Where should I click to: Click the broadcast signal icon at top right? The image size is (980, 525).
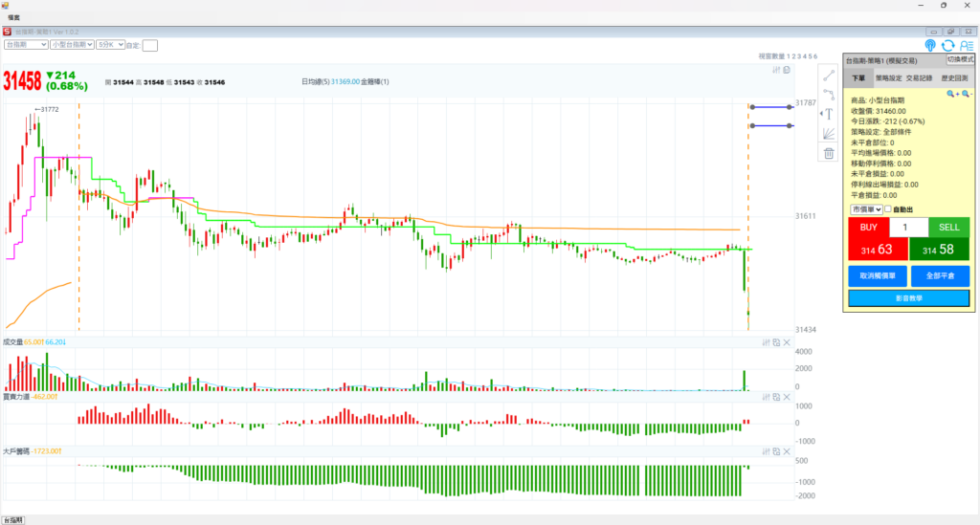pyautogui.click(x=930, y=45)
